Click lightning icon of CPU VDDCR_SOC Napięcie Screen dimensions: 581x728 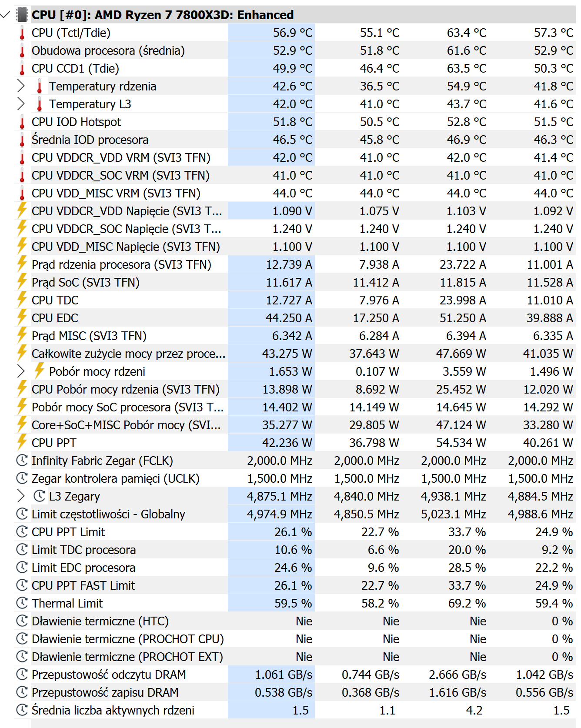click(x=22, y=228)
